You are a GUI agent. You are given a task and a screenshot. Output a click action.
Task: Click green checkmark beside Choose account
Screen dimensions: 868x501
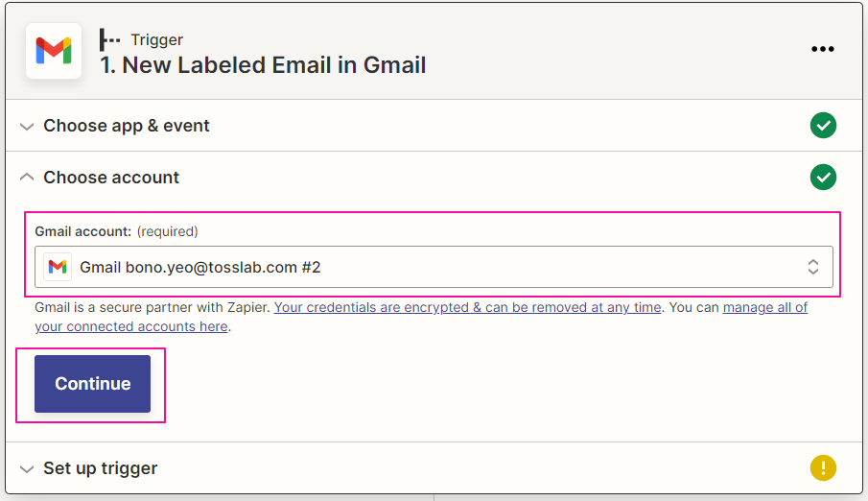[x=823, y=178]
